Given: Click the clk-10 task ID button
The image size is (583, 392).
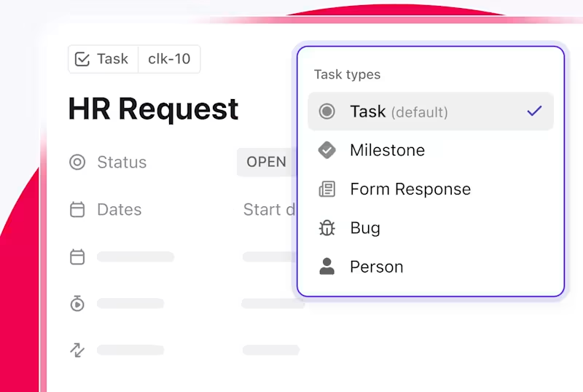Looking at the screenshot, I should (169, 59).
